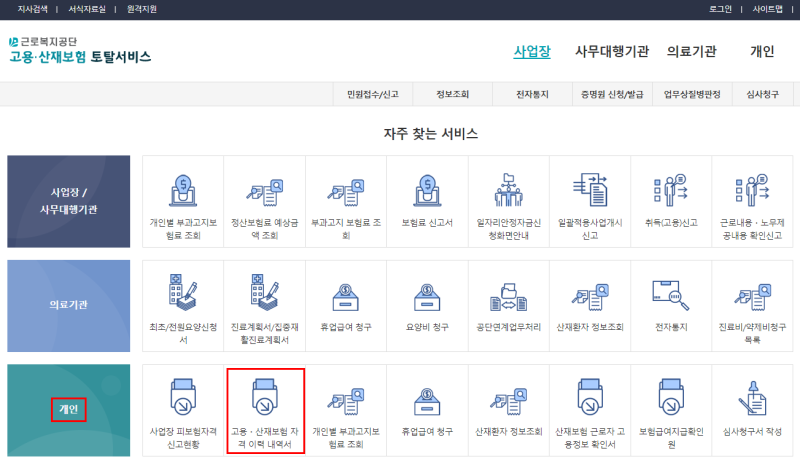Open 업무상질병판정 submenu tab
The height and width of the screenshot is (462, 800).
tap(692, 94)
